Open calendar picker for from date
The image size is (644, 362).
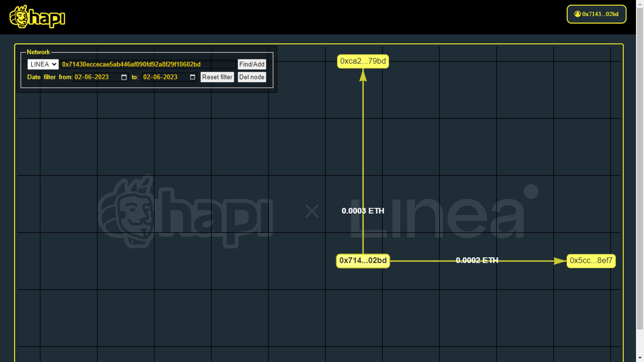(125, 77)
